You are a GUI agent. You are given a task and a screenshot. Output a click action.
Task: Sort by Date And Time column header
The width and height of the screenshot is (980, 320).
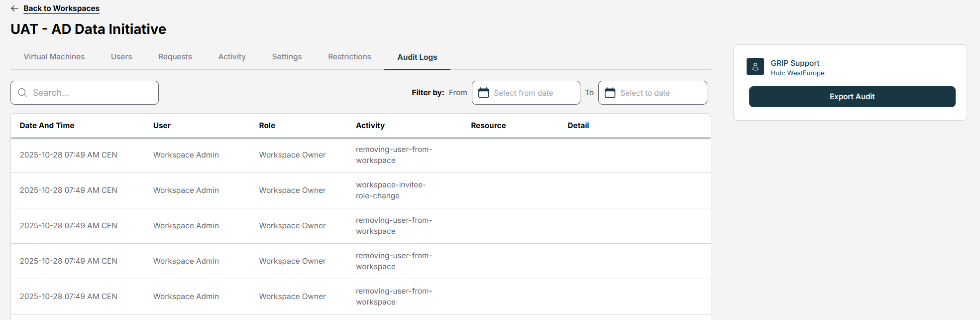pyautogui.click(x=47, y=126)
